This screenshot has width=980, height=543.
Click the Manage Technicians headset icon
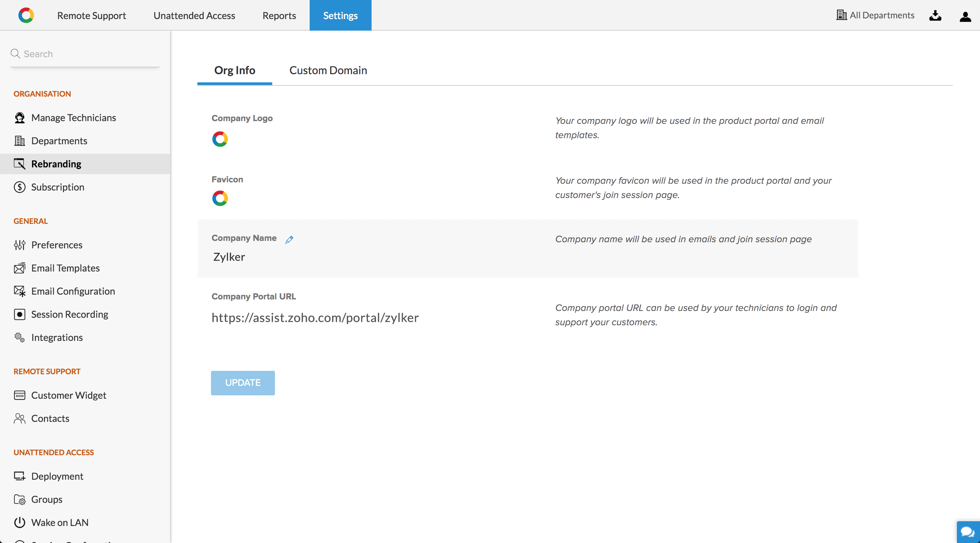[x=19, y=118]
